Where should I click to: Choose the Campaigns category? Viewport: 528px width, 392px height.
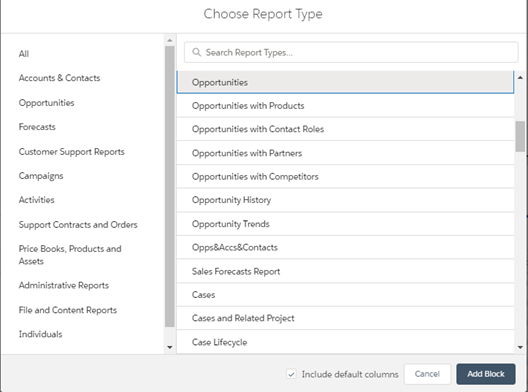click(x=41, y=176)
